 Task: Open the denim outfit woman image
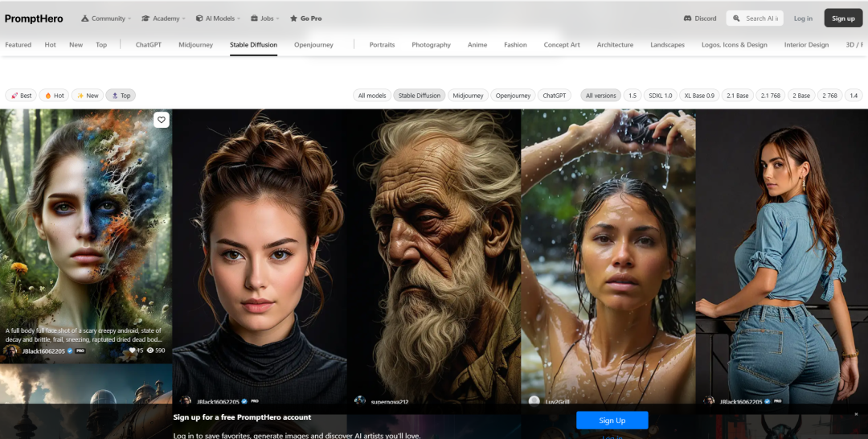tap(782, 255)
